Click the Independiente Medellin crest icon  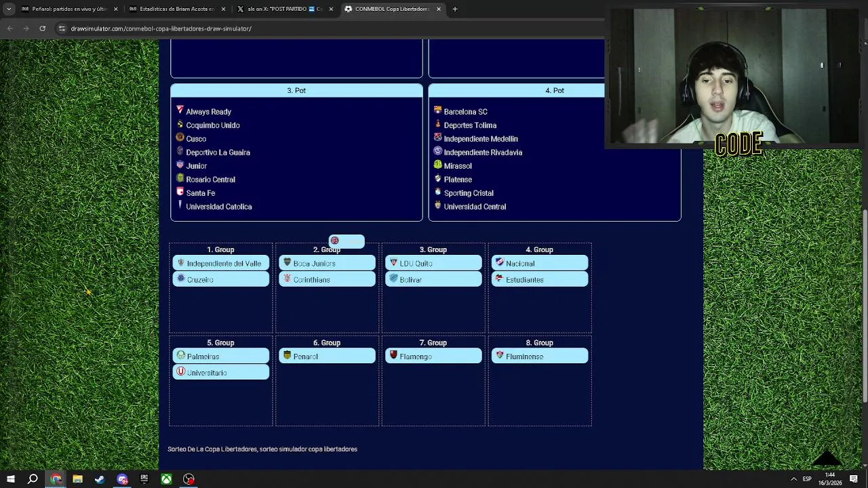click(437, 138)
